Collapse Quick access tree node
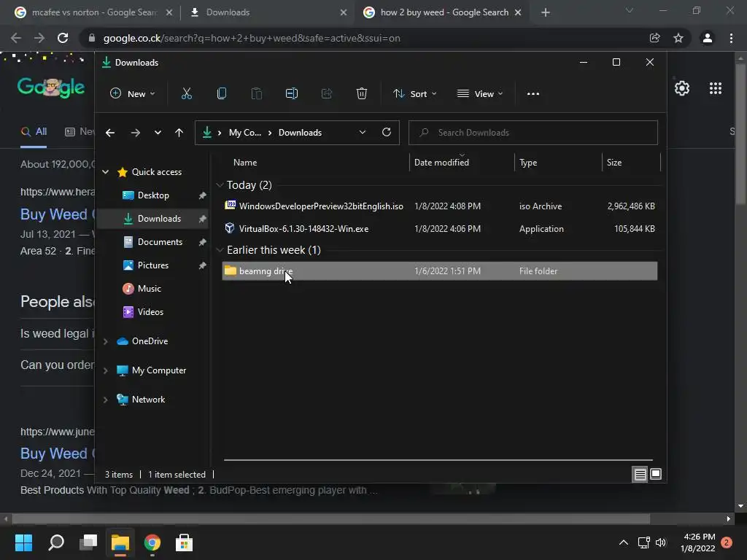The width and height of the screenshot is (747, 560). (106, 172)
